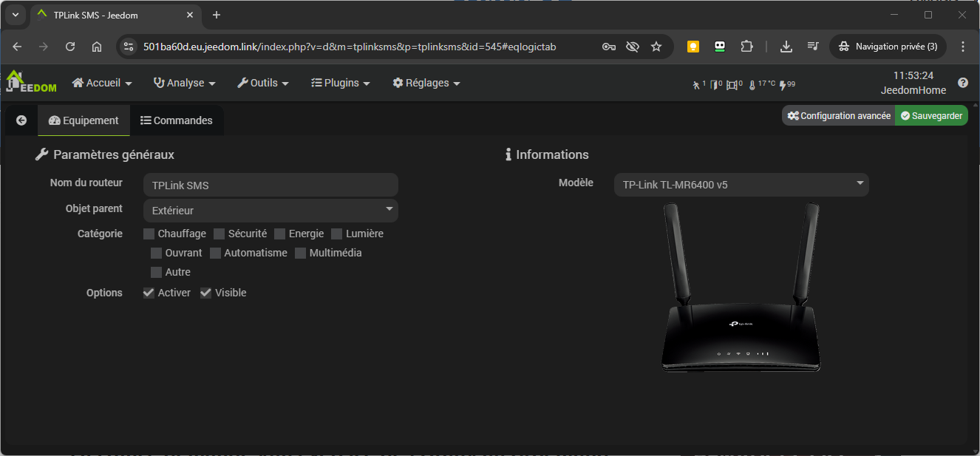Click the browser back arrow
This screenshot has height=456, width=980.
click(17, 47)
